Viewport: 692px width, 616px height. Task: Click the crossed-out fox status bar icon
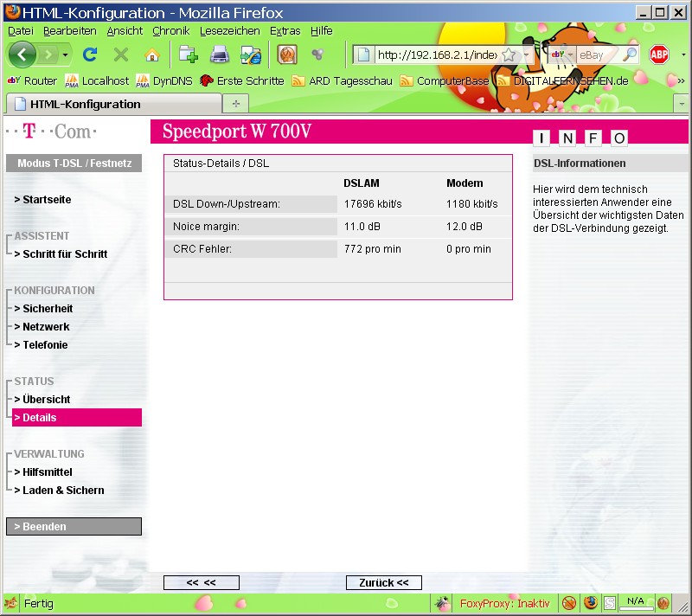coord(569,603)
